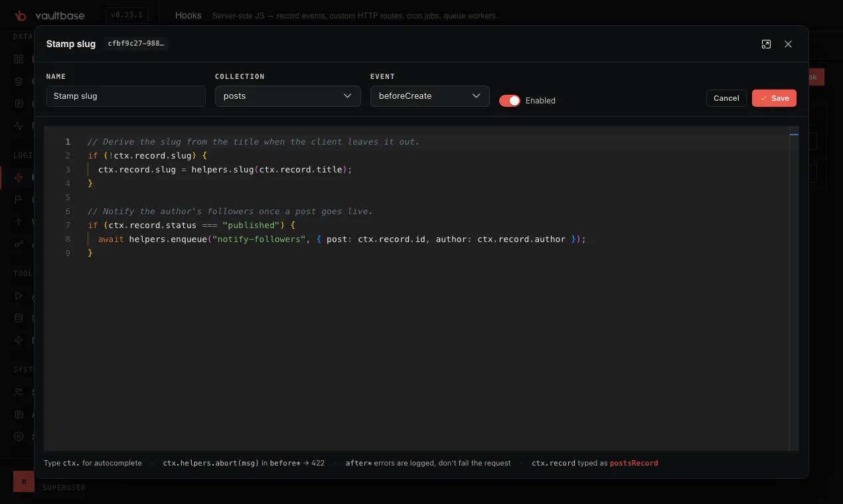Viewport: 843px width, 504px height.
Task: Expand the hook editor to fullscreen
Action: pyautogui.click(x=766, y=44)
